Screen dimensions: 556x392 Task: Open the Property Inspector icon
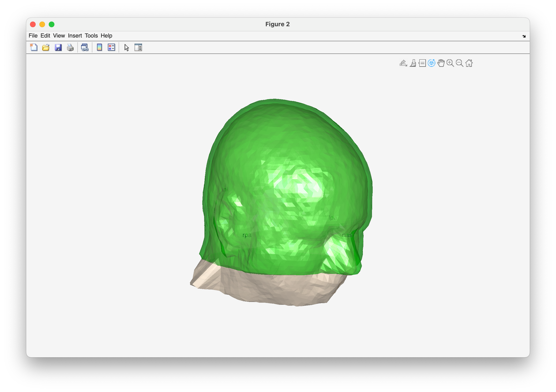point(138,47)
